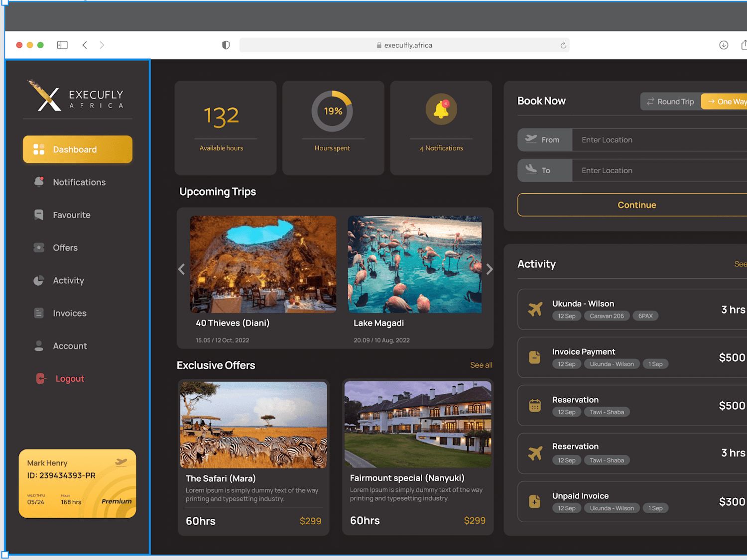Click the Execufly Africa logo
The width and height of the screenshot is (747, 560).
pyautogui.click(x=76, y=95)
